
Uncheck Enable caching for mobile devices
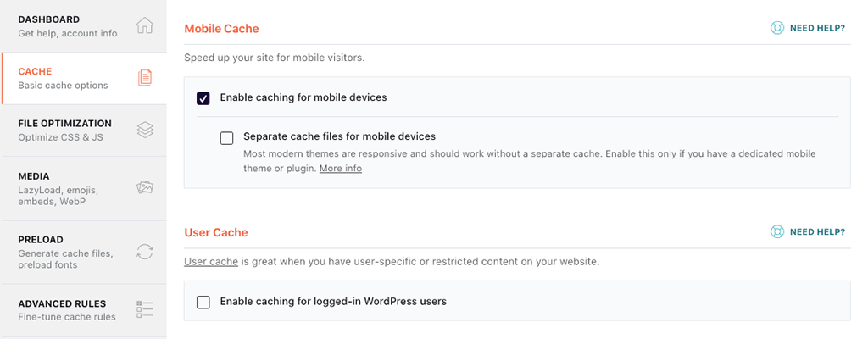[203, 98]
